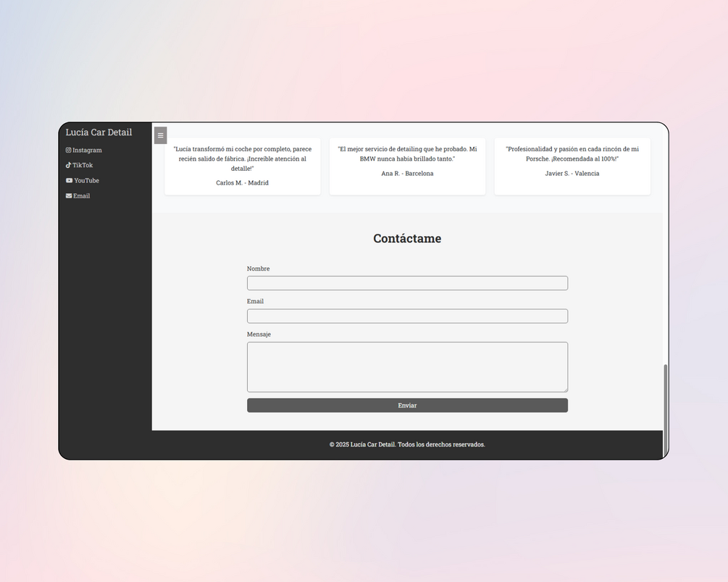Click the Mensaje textarea resize handle
This screenshot has height=582, width=728.
pyautogui.click(x=565, y=389)
